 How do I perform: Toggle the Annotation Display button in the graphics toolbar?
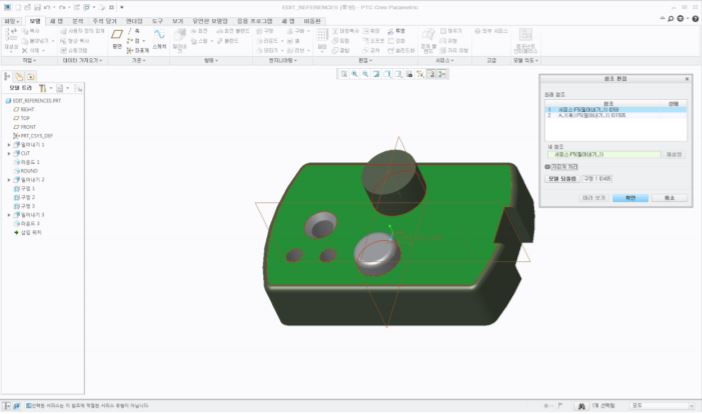coord(431,74)
